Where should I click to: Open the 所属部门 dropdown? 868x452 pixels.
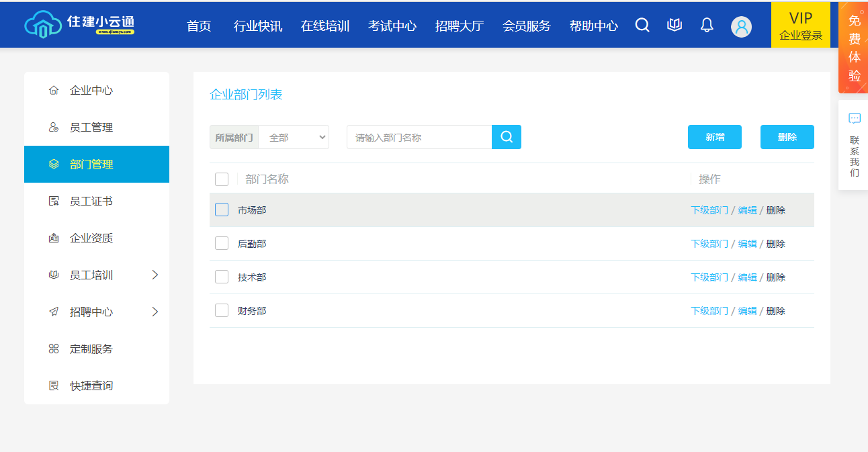294,137
